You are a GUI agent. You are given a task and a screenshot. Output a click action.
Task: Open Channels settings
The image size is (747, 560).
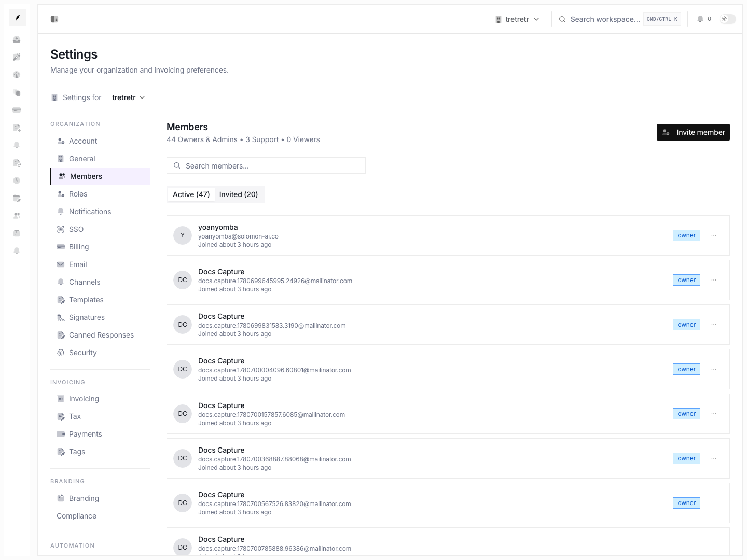100,282
